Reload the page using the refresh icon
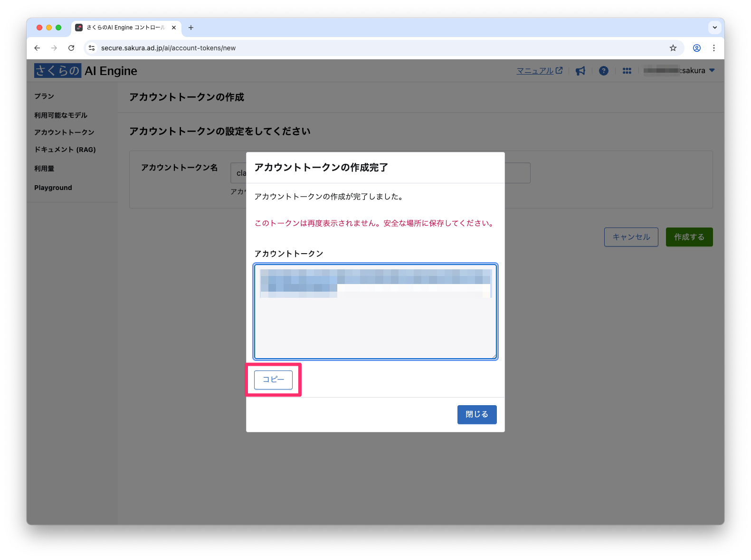The height and width of the screenshot is (560, 751). tap(71, 48)
